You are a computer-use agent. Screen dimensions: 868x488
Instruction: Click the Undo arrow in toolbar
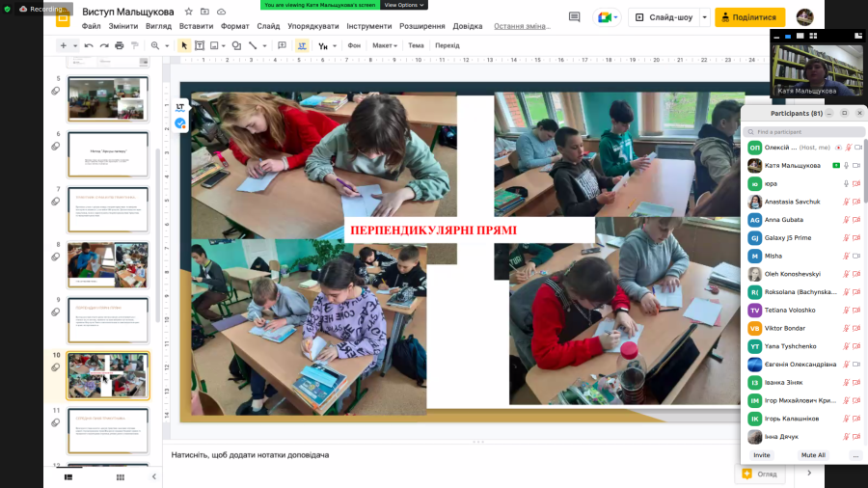pyautogui.click(x=89, y=46)
